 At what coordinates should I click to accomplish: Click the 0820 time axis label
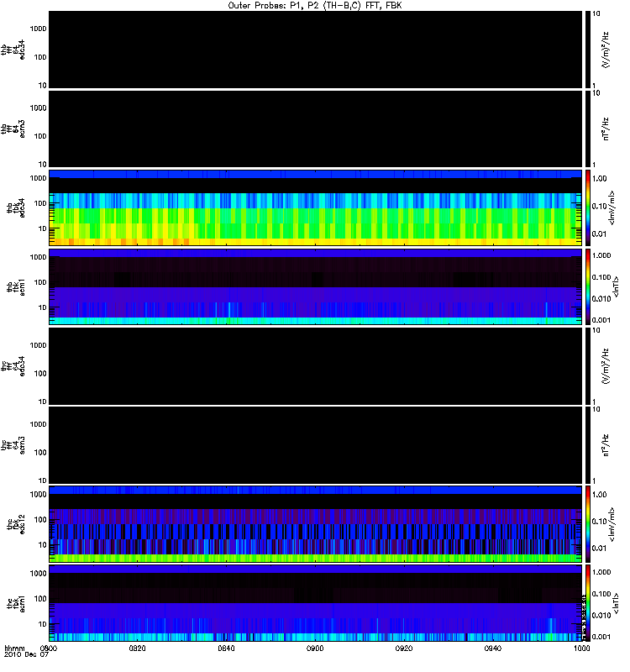point(137,648)
